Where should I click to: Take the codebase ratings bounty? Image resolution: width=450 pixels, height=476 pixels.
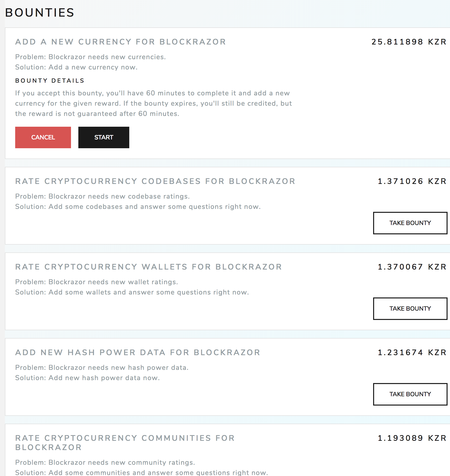410,223
